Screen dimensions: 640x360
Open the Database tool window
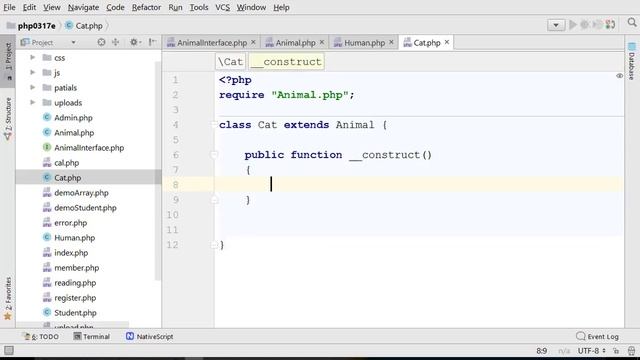(631, 61)
